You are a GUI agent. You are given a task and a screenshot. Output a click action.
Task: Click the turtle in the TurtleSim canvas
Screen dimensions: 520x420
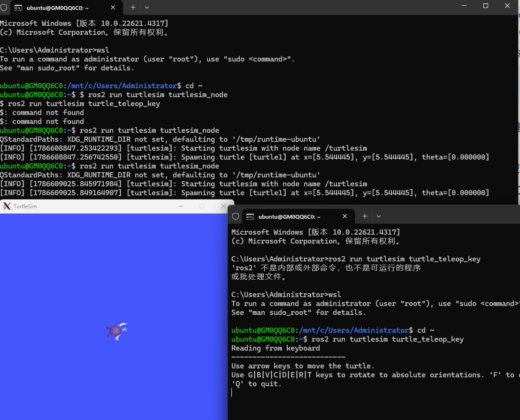[x=116, y=331]
